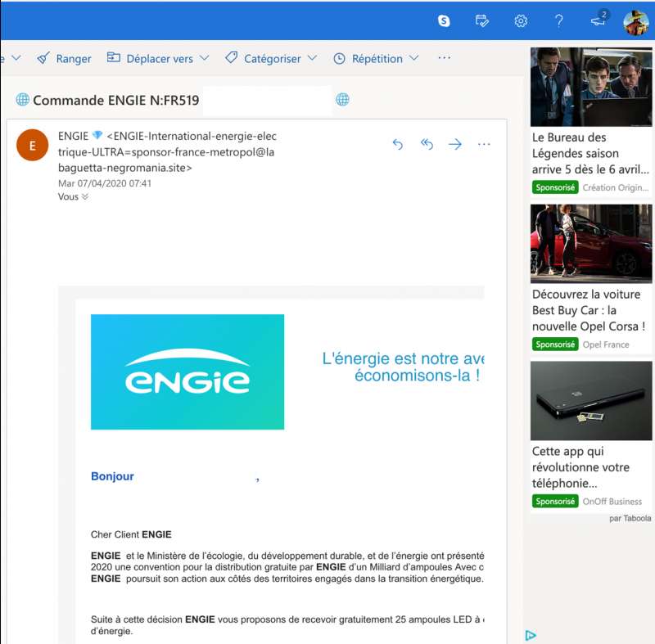The height and width of the screenshot is (644, 655).
Task: Expand the Vous recipients list
Action: pos(73,196)
